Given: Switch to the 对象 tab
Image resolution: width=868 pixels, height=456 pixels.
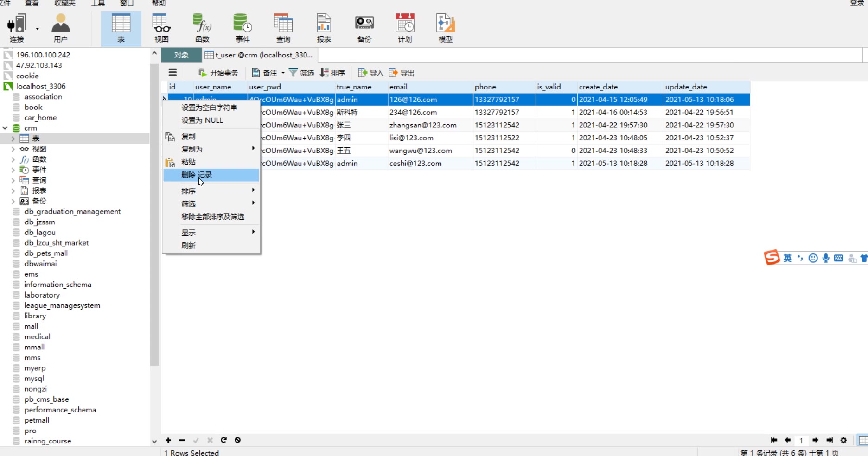Looking at the screenshot, I should point(181,55).
